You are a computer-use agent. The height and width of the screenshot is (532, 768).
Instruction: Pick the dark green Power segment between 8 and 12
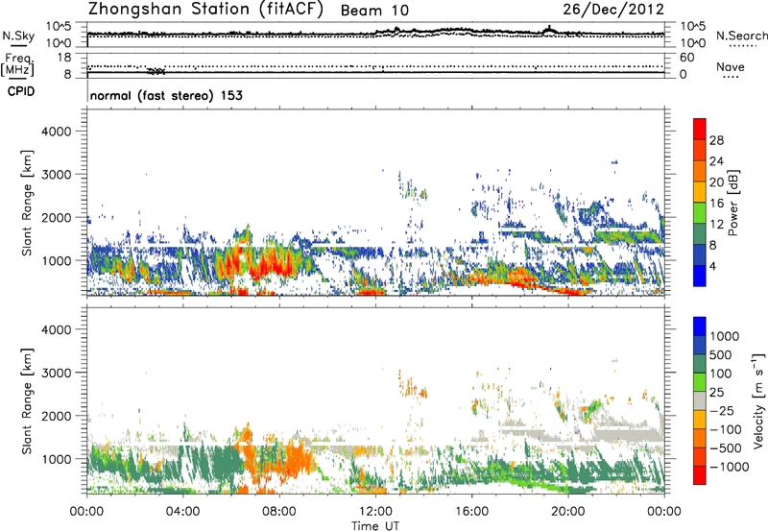point(700,234)
